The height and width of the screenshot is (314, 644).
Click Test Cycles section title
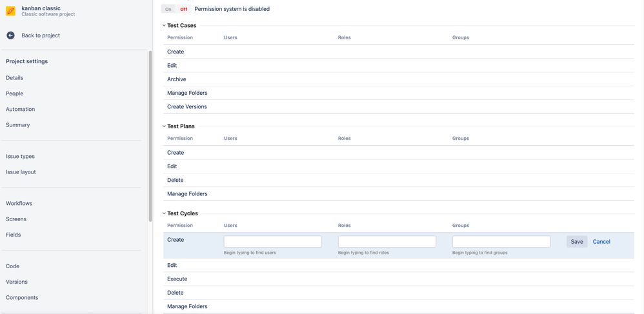183,213
